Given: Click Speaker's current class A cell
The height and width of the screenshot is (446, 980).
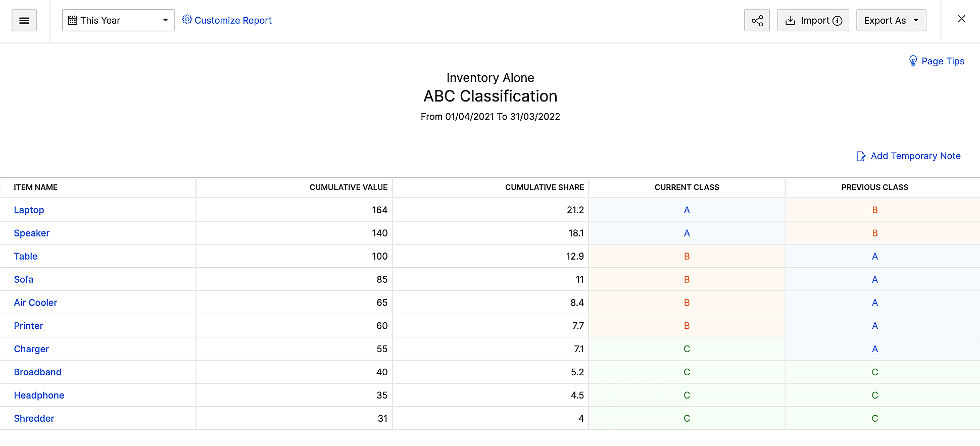Looking at the screenshot, I should (x=687, y=233).
